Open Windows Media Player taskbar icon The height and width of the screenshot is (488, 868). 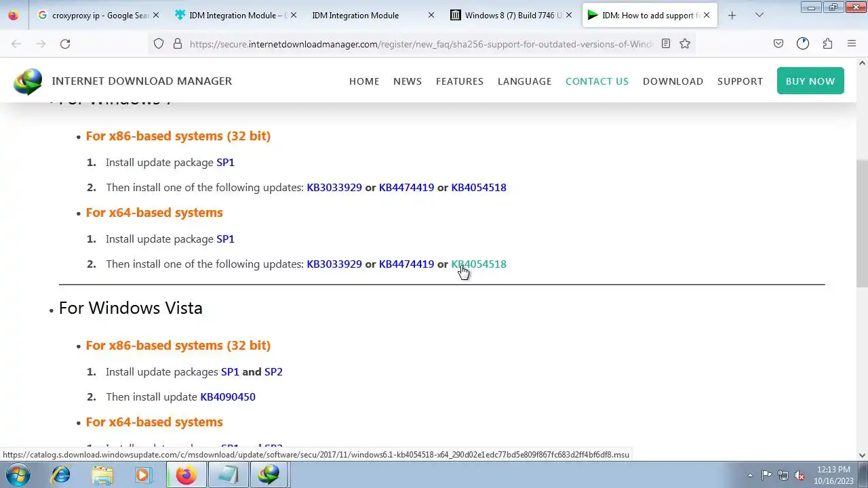143,475
